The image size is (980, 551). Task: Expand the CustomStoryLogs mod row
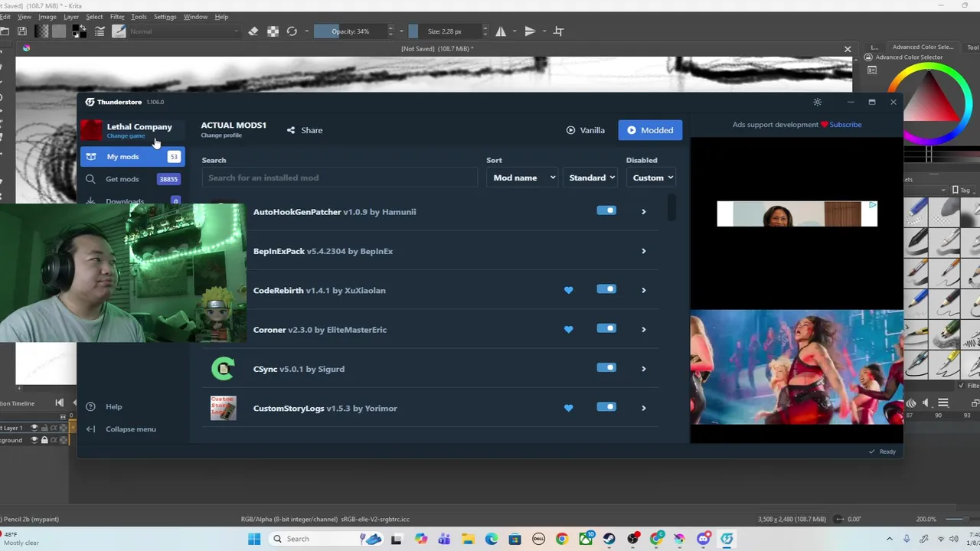coord(643,408)
